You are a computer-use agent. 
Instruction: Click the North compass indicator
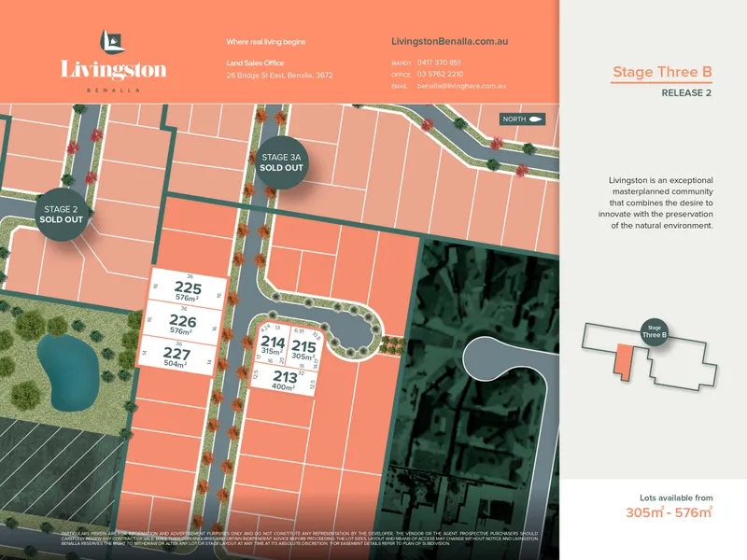(522, 119)
